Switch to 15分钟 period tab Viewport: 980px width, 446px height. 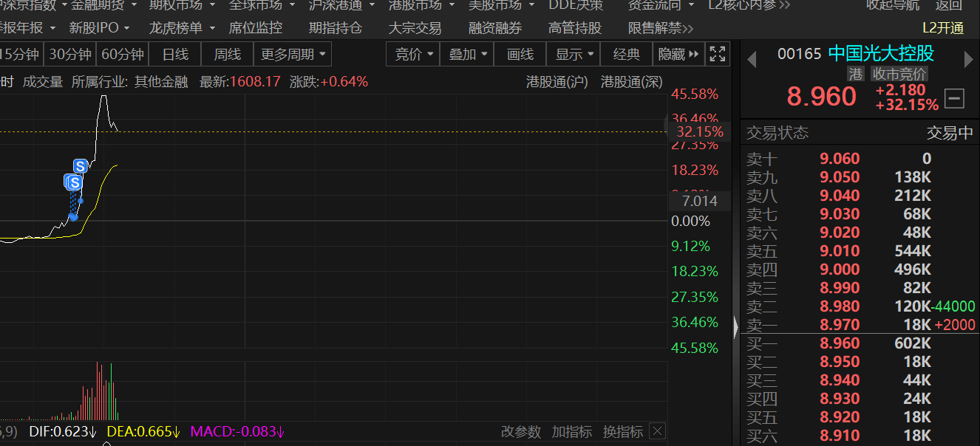(21, 54)
